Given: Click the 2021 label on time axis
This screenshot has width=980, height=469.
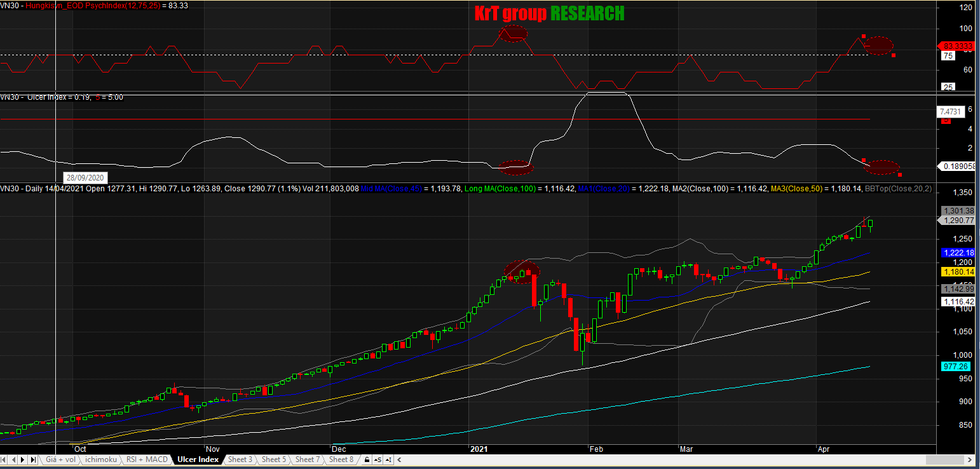Looking at the screenshot, I should (478, 449).
